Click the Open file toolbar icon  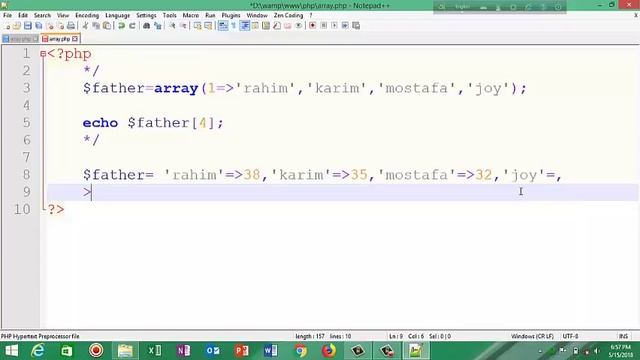click(17, 26)
